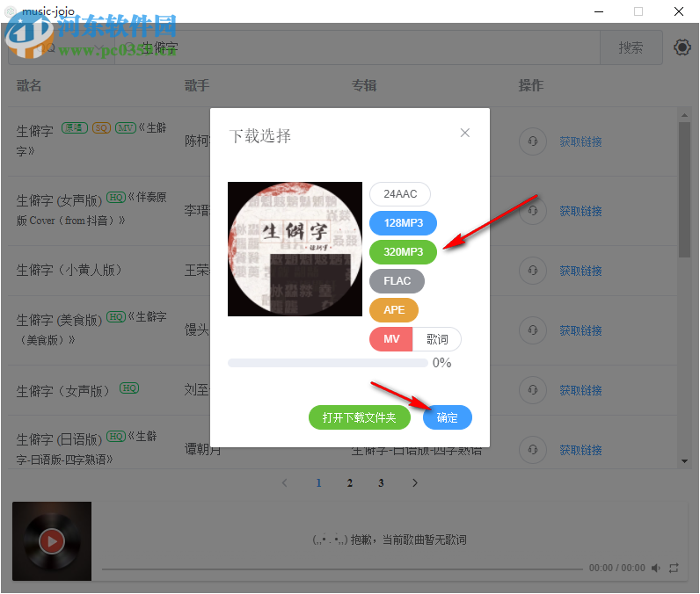Select 24AAC download quality
700x594 pixels.
pos(400,194)
